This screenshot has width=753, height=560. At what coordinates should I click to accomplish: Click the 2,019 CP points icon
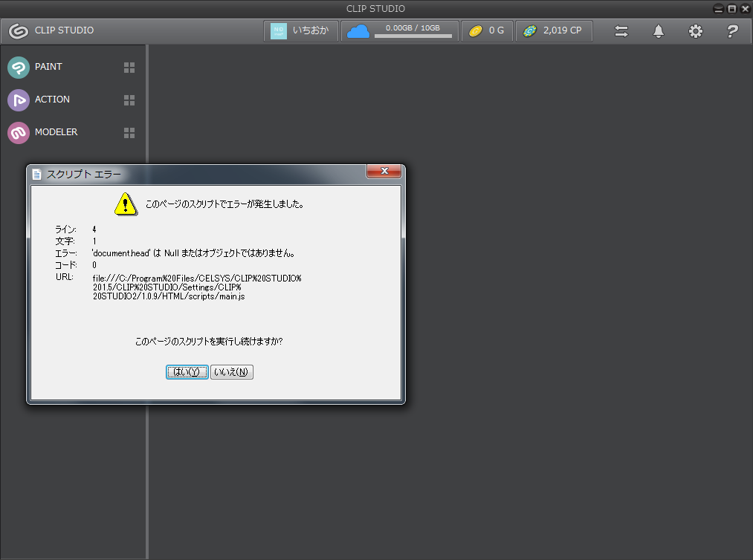click(530, 30)
